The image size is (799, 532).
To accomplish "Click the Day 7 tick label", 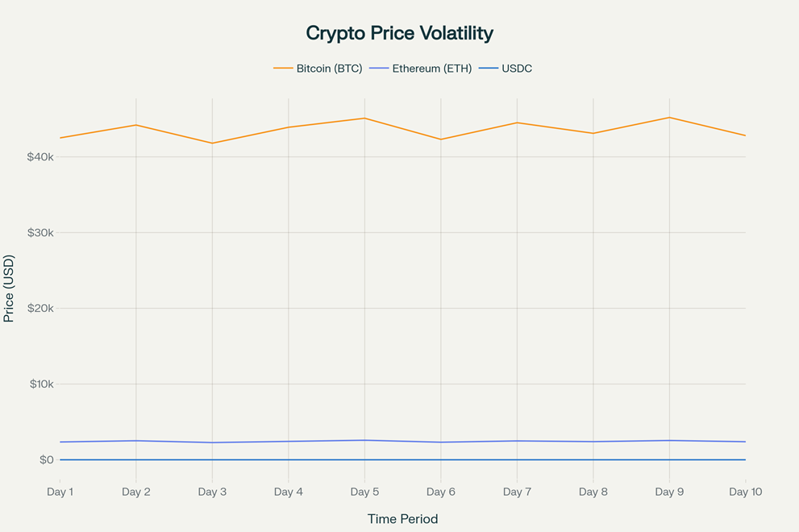I will 517,492.
